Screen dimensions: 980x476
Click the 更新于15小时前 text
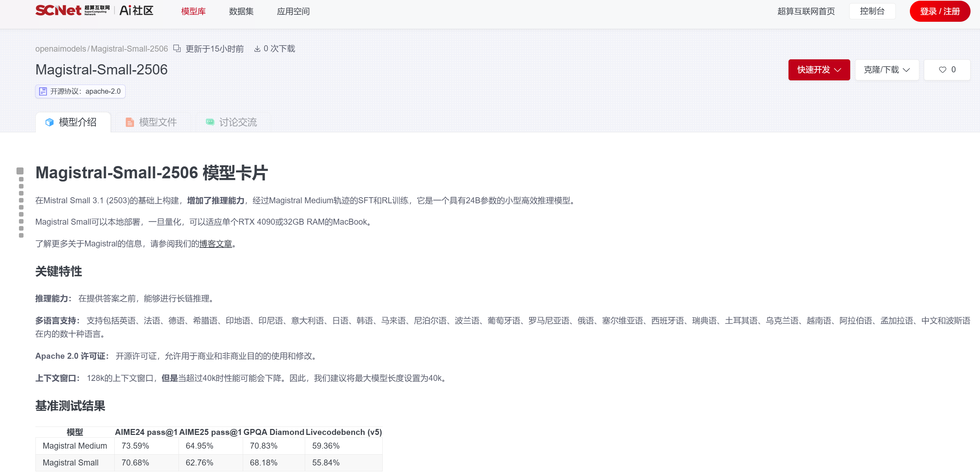pos(215,49)
